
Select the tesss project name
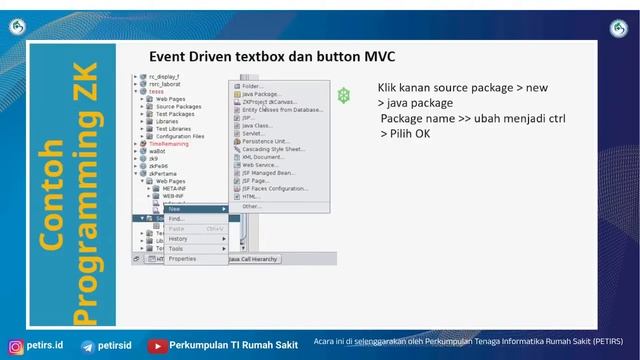click(156, 91)
